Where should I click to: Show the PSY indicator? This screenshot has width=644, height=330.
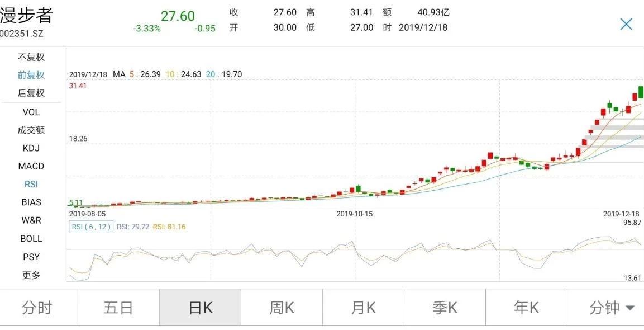pos(31,257)
